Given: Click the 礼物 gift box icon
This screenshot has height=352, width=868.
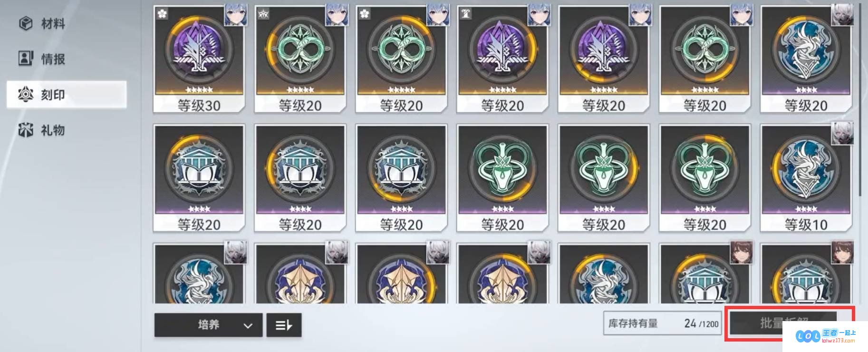Looking at the screenshot, I should pos(26,130).
